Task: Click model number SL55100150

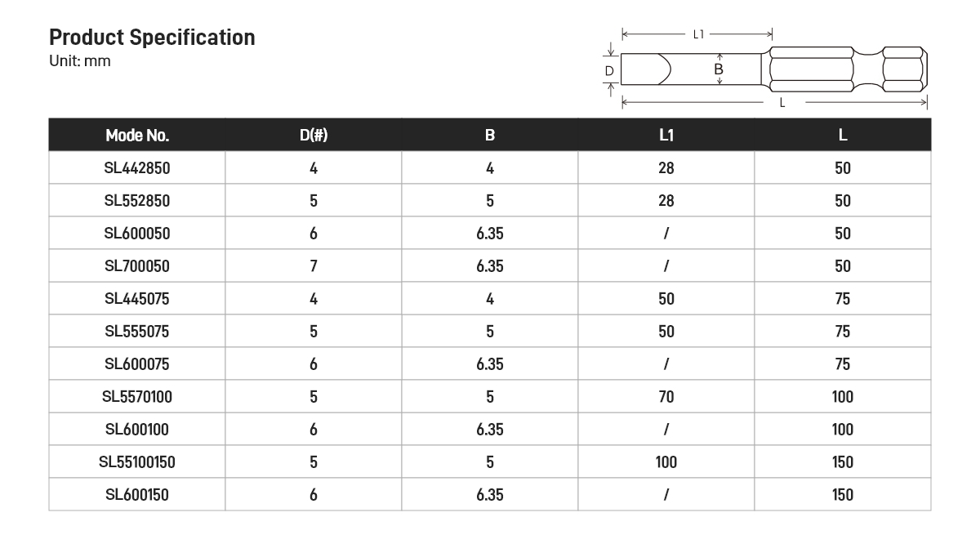Action: (137, 462)
